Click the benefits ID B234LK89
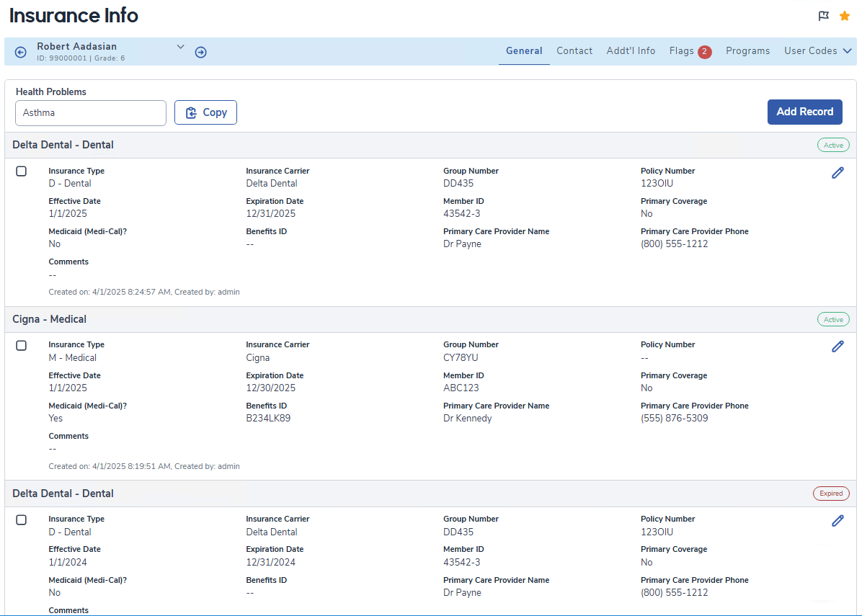The height and width of the screenshot is (616, 862). pyautogui.click(x=268, y=418)
